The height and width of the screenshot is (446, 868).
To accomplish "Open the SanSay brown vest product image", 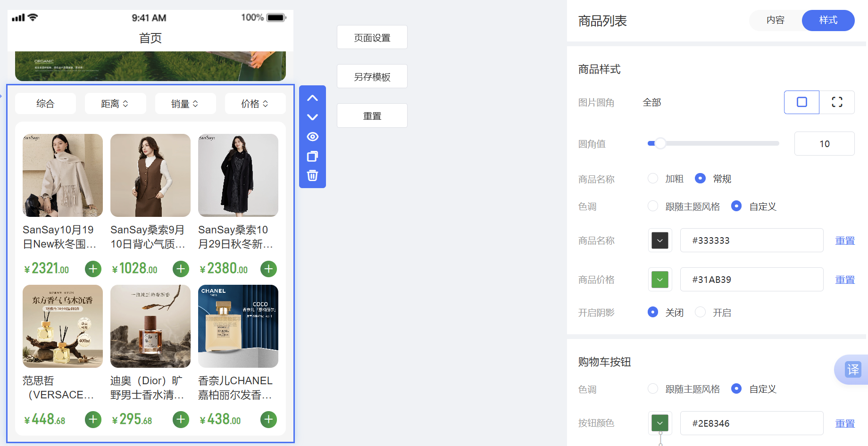I will (x=150, y=175).
